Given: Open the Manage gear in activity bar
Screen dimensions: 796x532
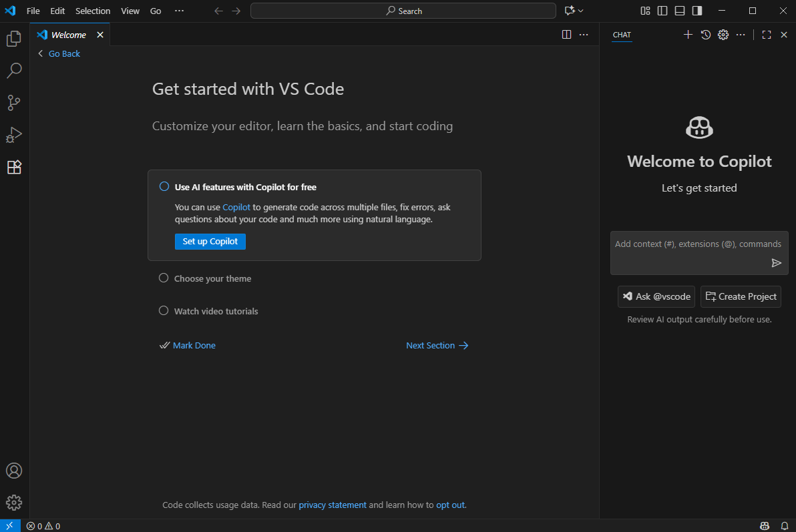Looking at the screenshot, I should (x=14, y=503).
